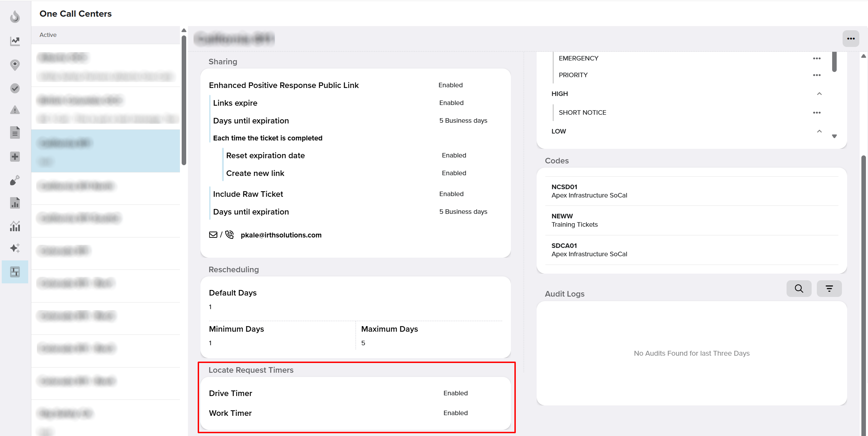Click the priority list scroll-down arrow
This screenshot has height=436, width=868.
834,136
